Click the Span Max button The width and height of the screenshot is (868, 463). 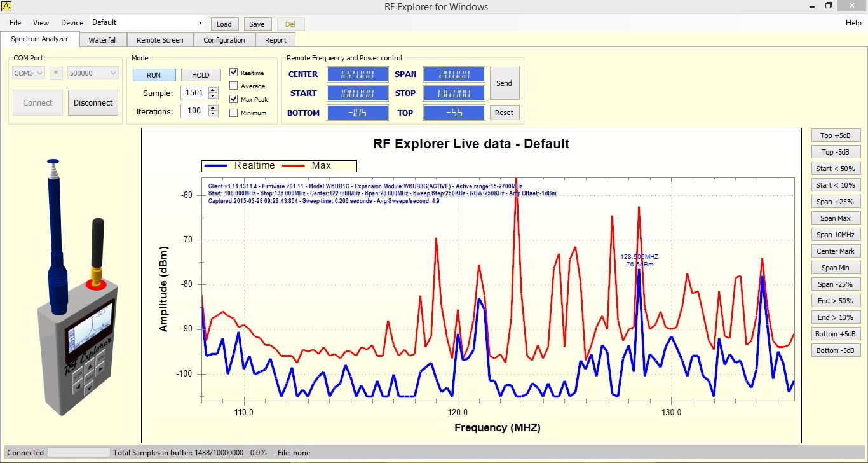click(836, 218)
